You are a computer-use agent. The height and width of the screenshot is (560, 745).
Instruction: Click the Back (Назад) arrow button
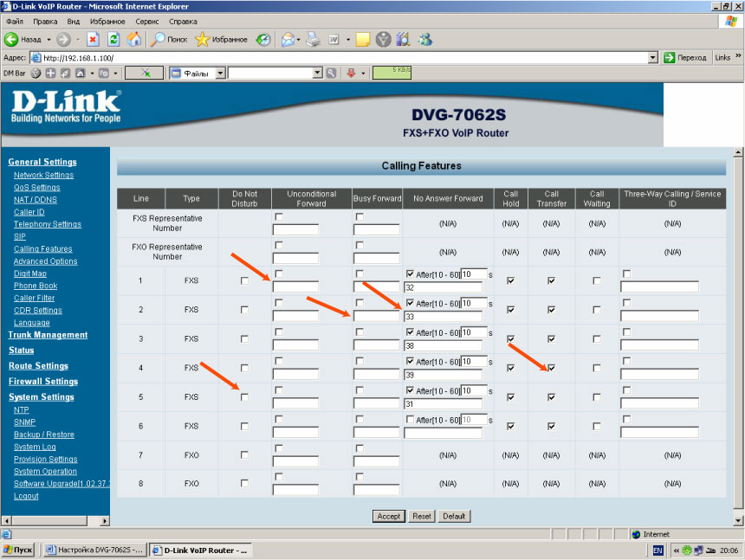[x=23, y=39]
